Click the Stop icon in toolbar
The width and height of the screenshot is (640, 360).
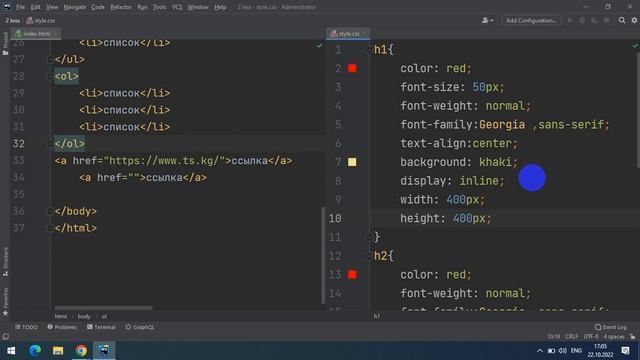click(x=607, y=20)
